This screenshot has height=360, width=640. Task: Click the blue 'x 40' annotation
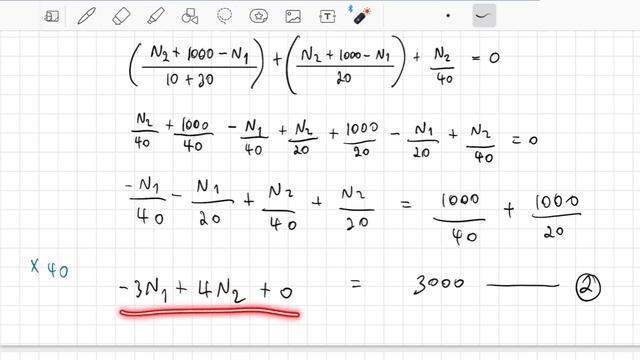tap(50, 269)
